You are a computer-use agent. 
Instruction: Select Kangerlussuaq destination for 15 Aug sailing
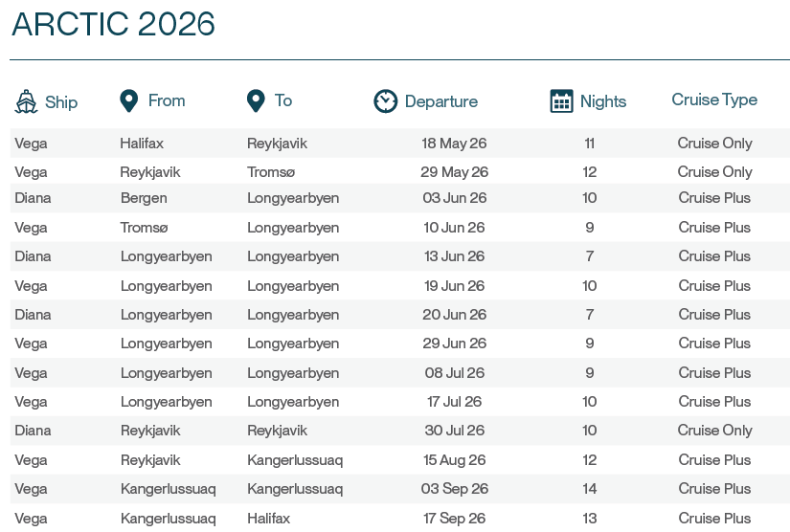click(x=295, y=460)
